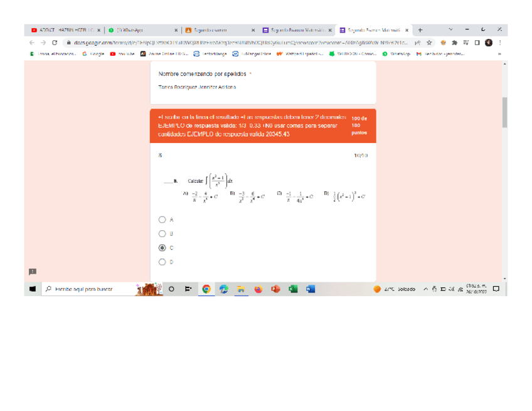Reload the current page
The height and width of the screenshot is (411, 532).
[x=55, y=43]
